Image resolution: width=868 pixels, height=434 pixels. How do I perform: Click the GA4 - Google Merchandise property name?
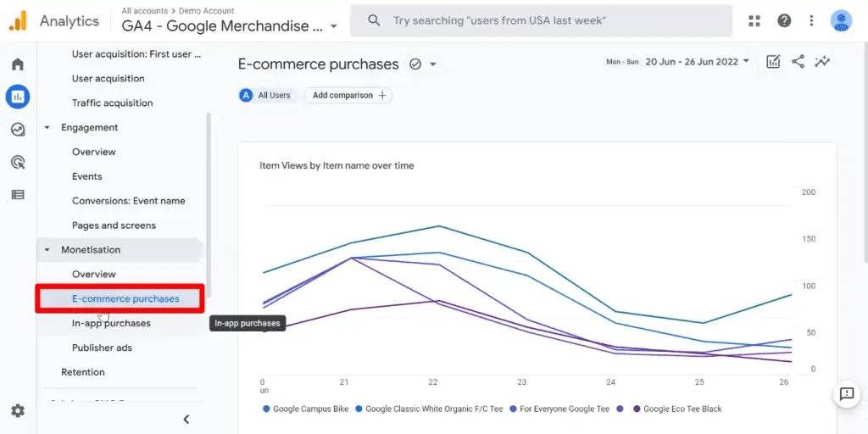pyautogui.click(x=223, y=26)
